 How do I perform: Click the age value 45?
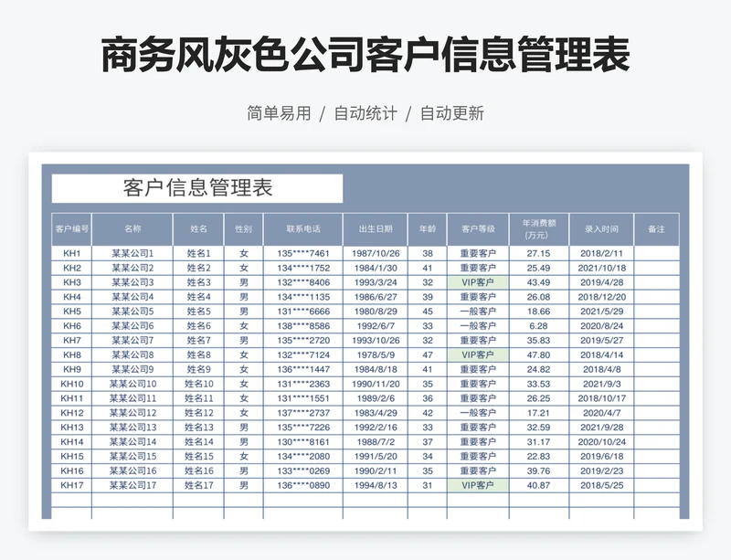(x=428, y=312)
